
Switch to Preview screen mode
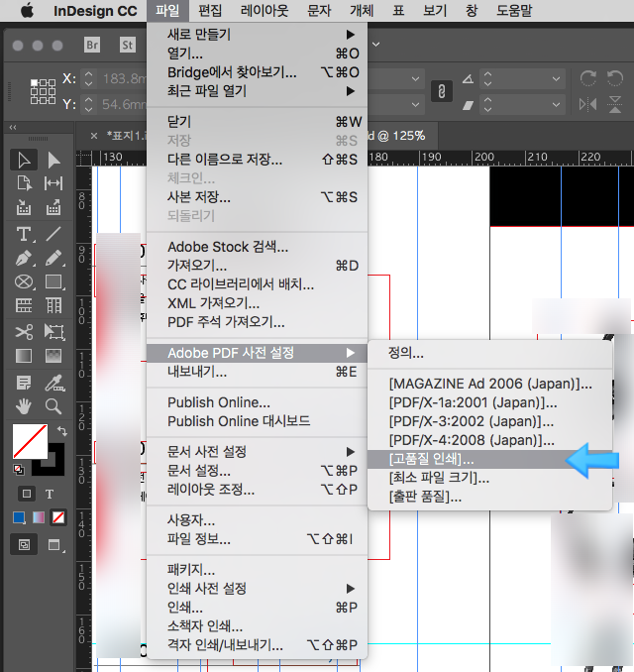(54, 545)
